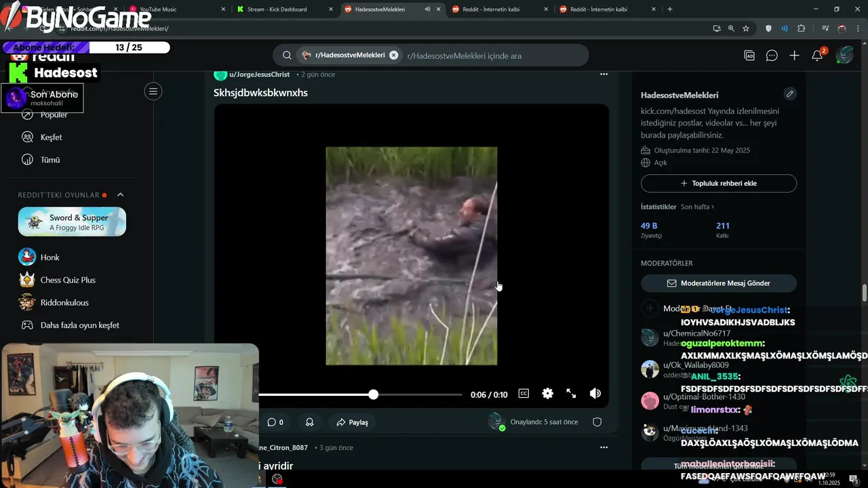Screen dimensions: 868x488
Task: Open moderator u/Ok_Wallaby8009 profile
Action: pos(696,365)
